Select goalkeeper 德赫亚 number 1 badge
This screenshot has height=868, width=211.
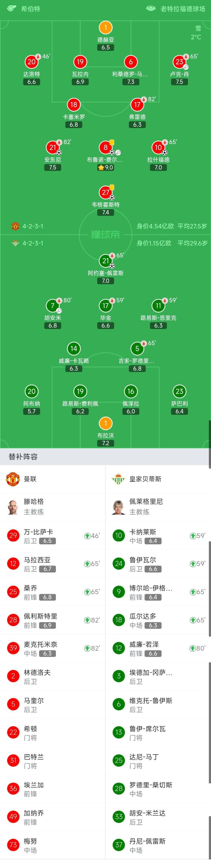(105, 28)
